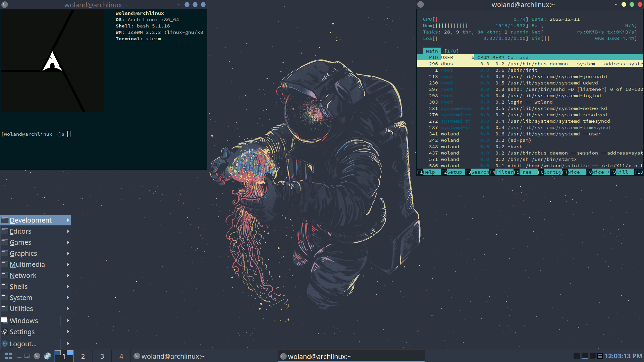Expand the Multimedia submenu arrow
Image resolution: width=644 pixels, height=362 pixels.
[68, 264]
